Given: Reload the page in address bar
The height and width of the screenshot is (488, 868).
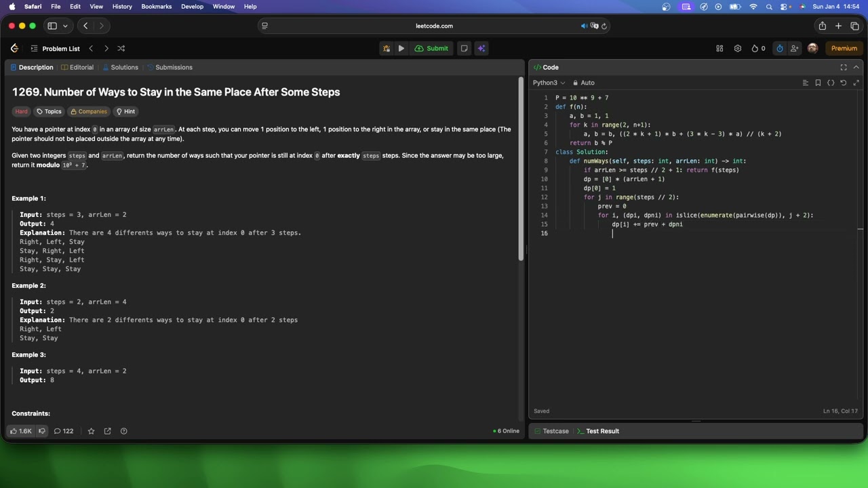Looking at the screenshot, I should pyautogui.click(x=604, y=26).
